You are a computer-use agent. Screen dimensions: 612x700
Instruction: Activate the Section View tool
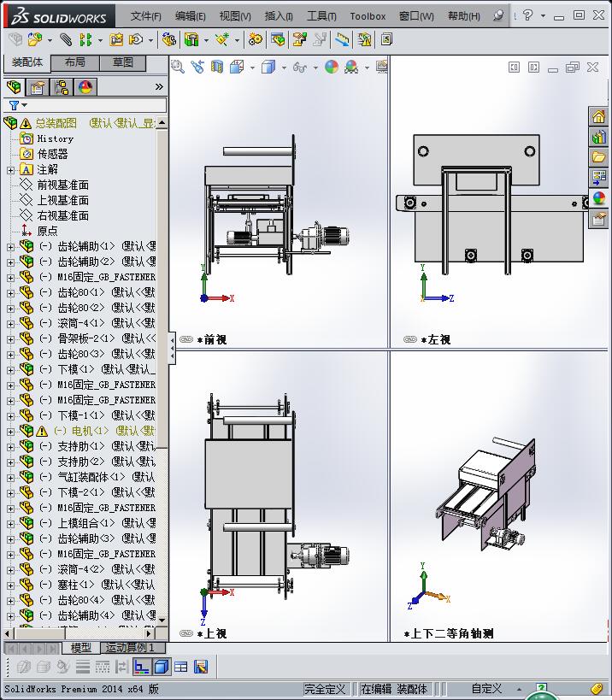click(217, 67)
